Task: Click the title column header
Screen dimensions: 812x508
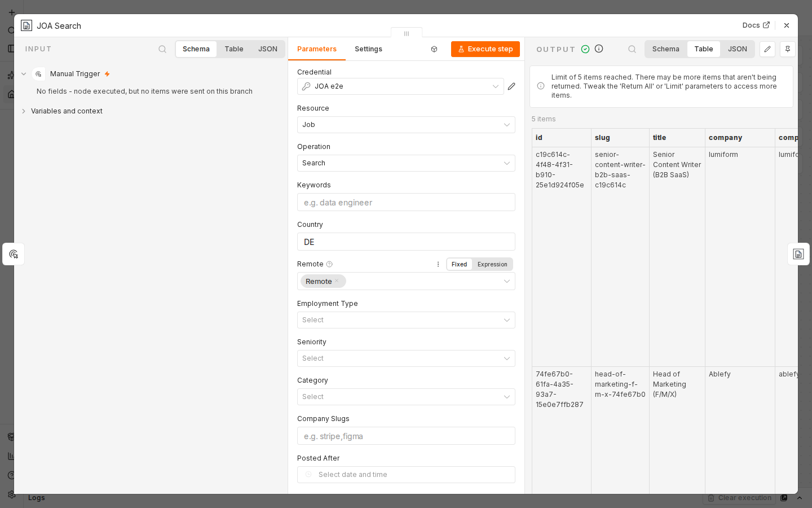Action: [x=677, y=138]
